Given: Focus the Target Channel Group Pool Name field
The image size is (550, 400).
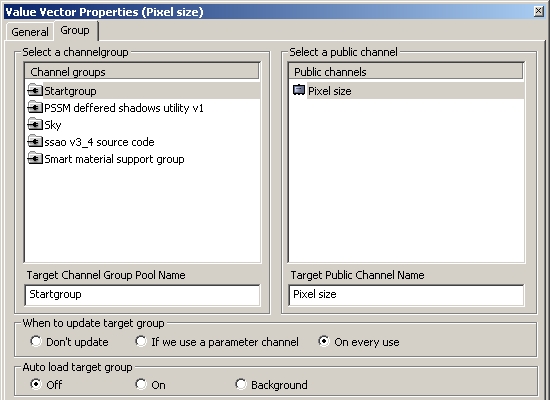Looking at the screenshot, I should (x=142, y=295).
